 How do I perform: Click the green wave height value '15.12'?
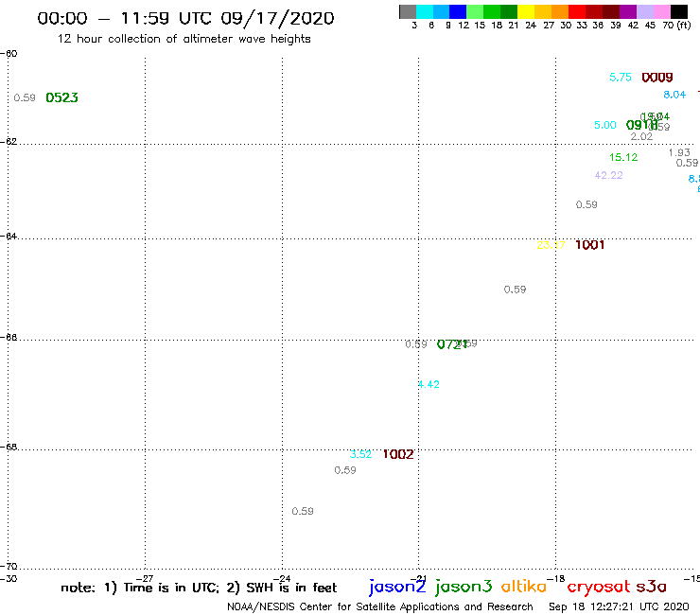(x=623, y=158)
